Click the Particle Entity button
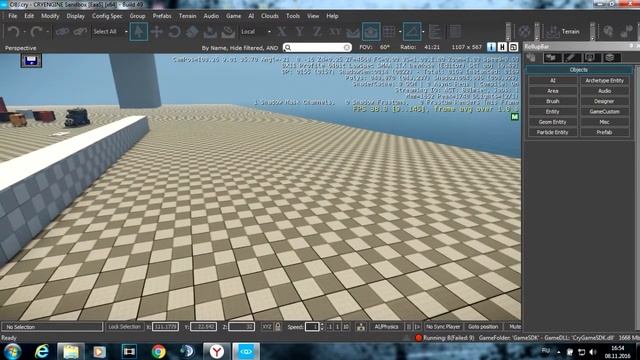640x360 pixels. [x=553, y=132]
